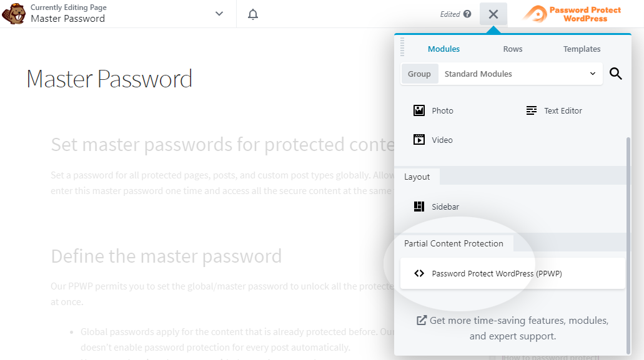Click the Group button
The image size is (644, 360).
click(419, 74)
